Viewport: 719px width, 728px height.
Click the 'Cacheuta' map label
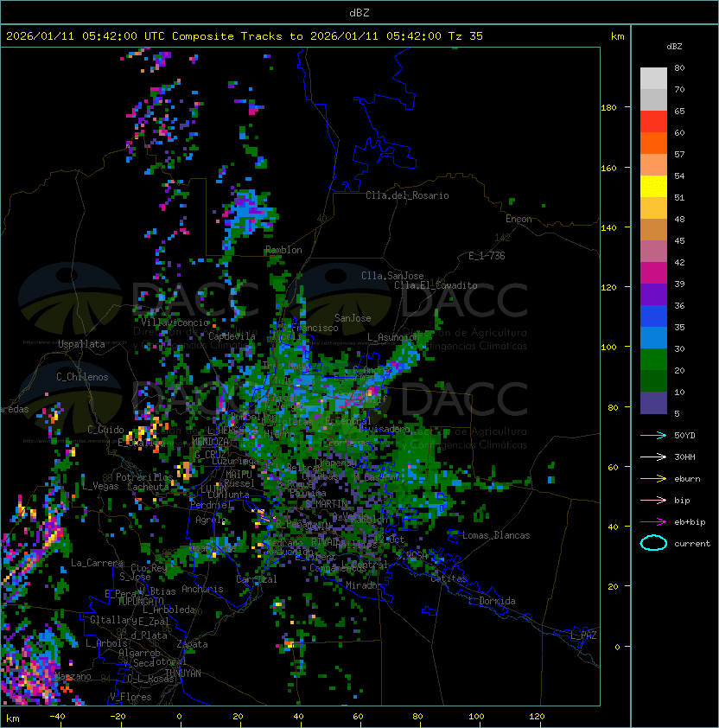(148, 487)
